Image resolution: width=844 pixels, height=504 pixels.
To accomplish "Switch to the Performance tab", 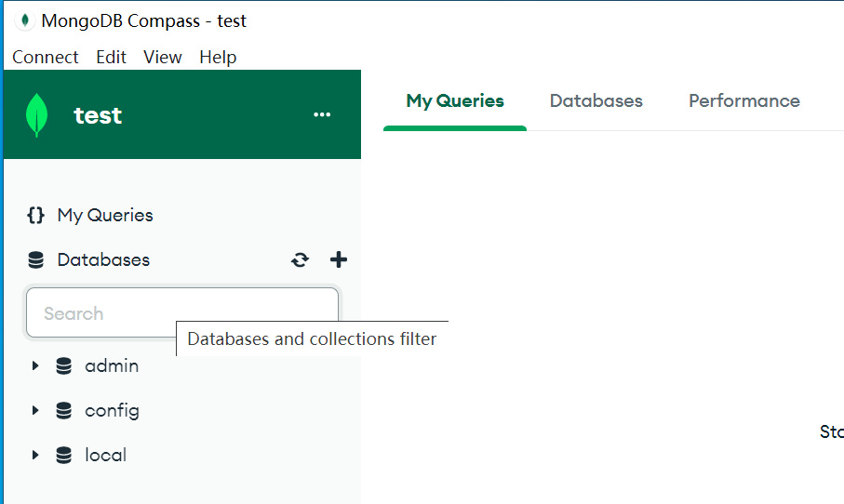I will (744, 101).
